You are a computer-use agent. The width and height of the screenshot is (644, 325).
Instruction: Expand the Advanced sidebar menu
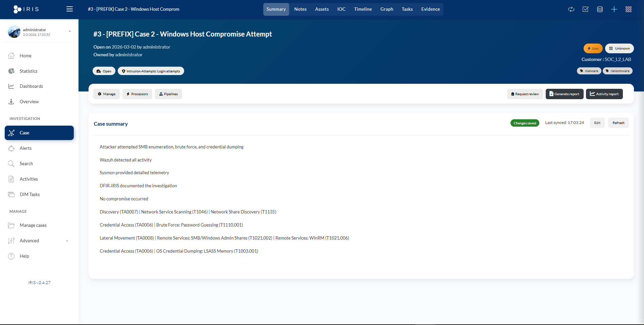pyautogui.click(x=39, y=241)
